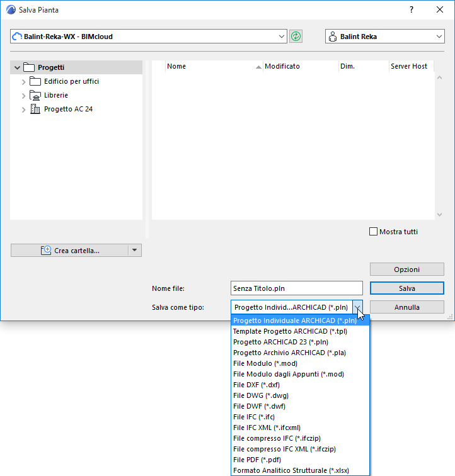Pick File DXF (*.dxf) format
The image size is (455, 476).
pos(301,385)
